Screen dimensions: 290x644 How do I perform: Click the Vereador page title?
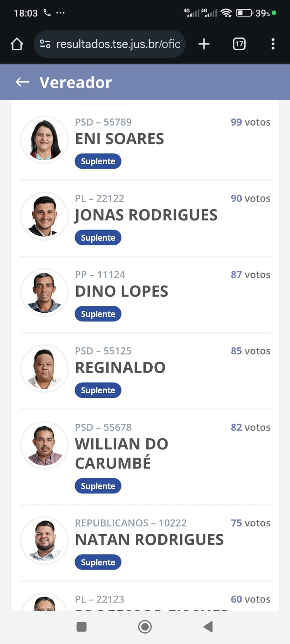pos(76,83)
